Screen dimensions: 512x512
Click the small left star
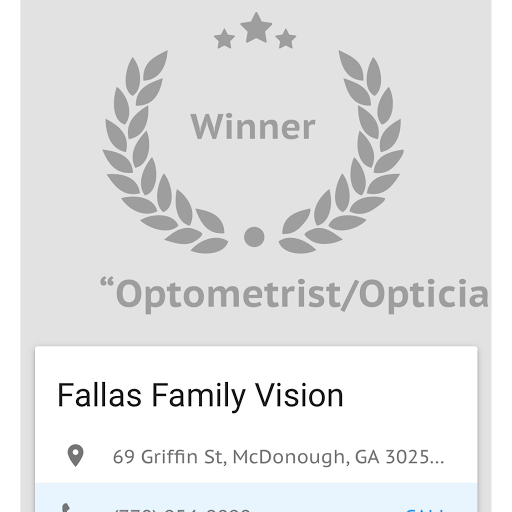click(224, 39)
